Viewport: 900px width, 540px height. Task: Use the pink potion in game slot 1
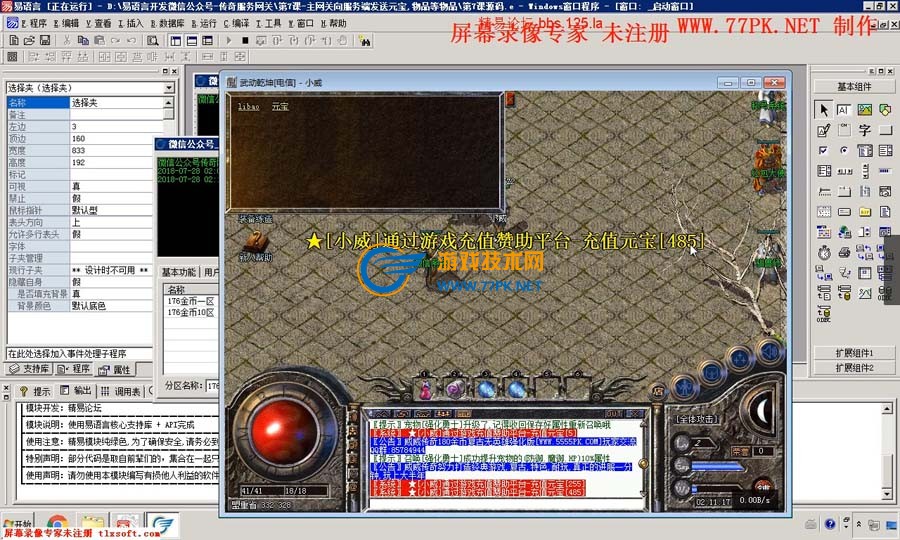pos(426,390)
